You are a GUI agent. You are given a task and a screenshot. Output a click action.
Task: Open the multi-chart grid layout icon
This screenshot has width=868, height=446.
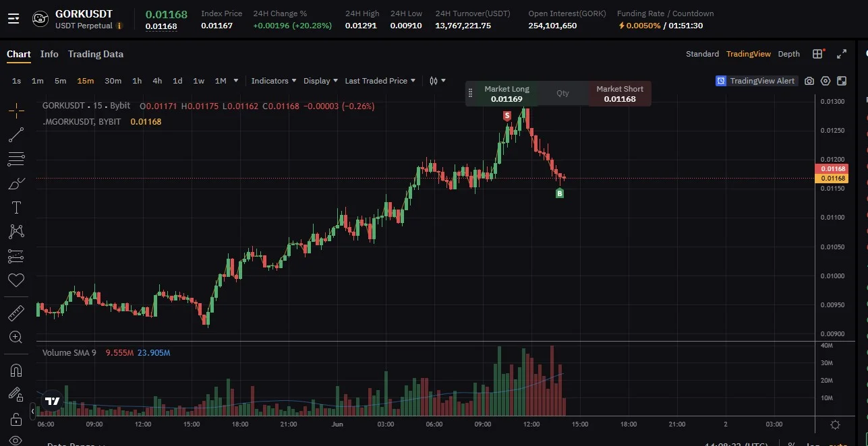click(x=817, y=54)
